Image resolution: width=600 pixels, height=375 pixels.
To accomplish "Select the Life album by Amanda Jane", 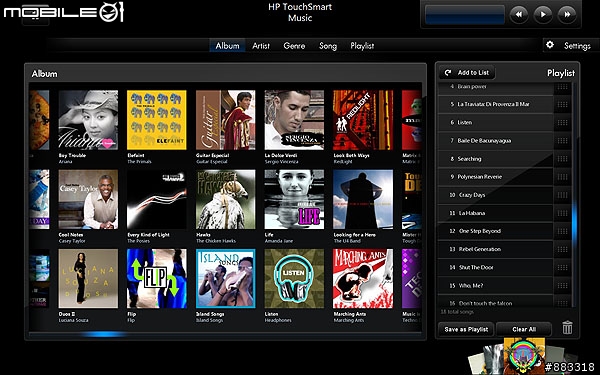I will coord(294,199).
